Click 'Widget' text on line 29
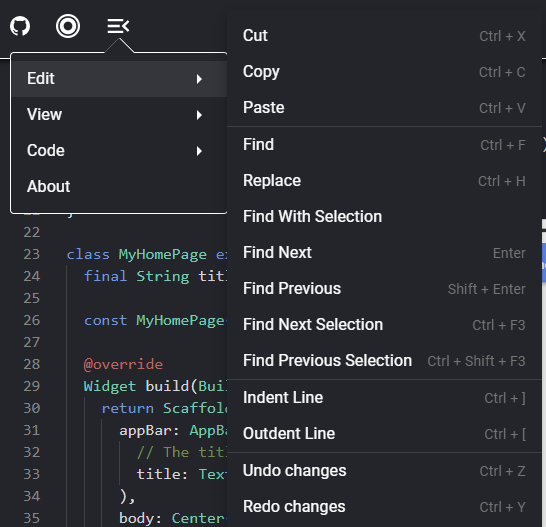 (x=110, y=386)
